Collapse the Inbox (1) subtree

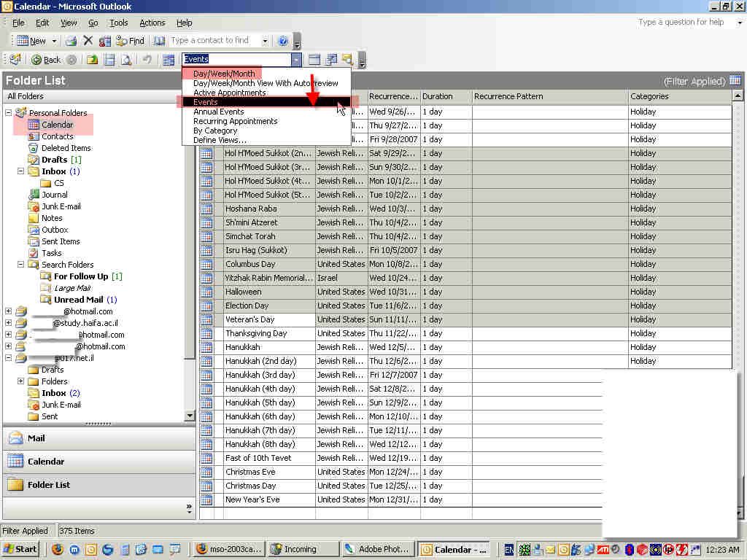pos(20,171)
